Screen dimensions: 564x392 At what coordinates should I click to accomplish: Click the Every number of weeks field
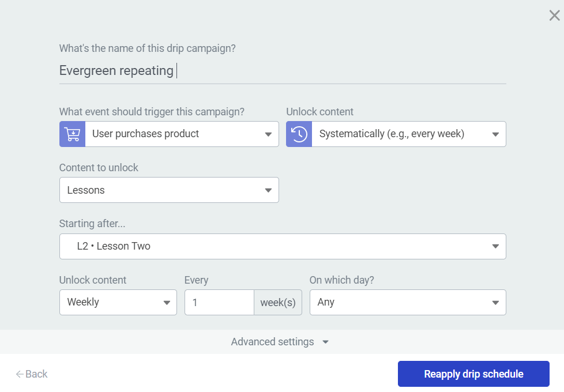tap(219, 302)
